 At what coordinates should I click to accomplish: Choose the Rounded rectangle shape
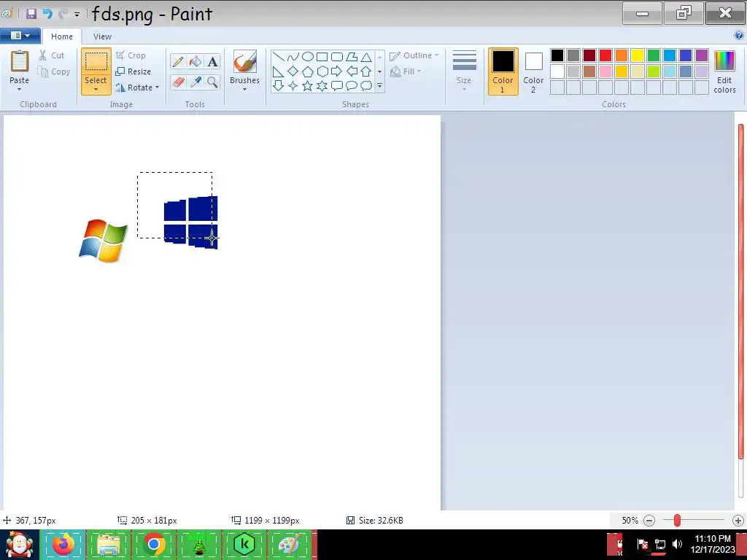tap(337, 57)
